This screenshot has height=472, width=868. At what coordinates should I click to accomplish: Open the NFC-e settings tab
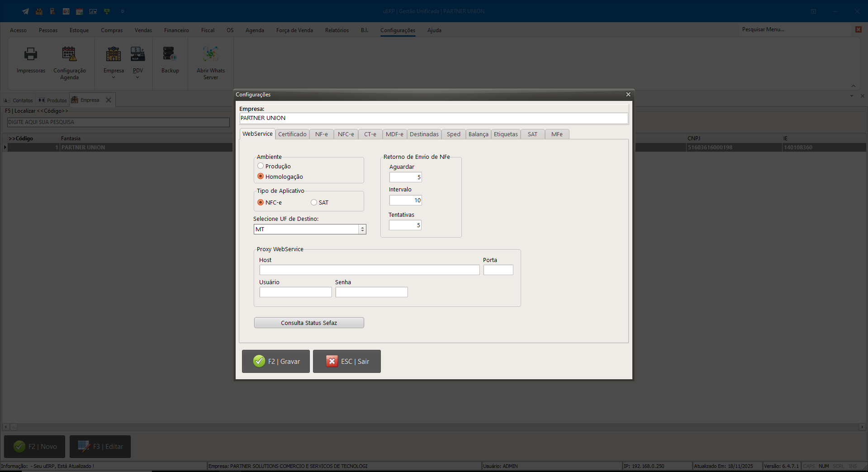pyautogui.click(x=346, y=134)
